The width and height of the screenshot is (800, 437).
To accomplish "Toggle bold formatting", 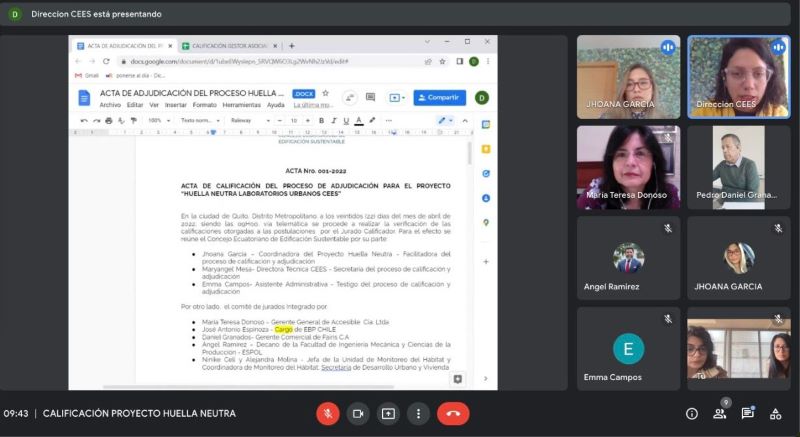I will tap(321, 121).
